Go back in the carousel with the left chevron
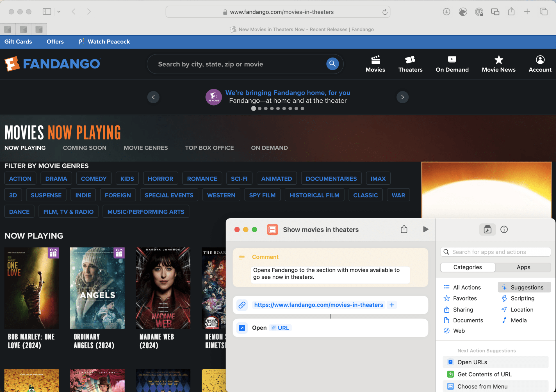The height and width of the screenshot is (392, 556). (x=153, y=97)
